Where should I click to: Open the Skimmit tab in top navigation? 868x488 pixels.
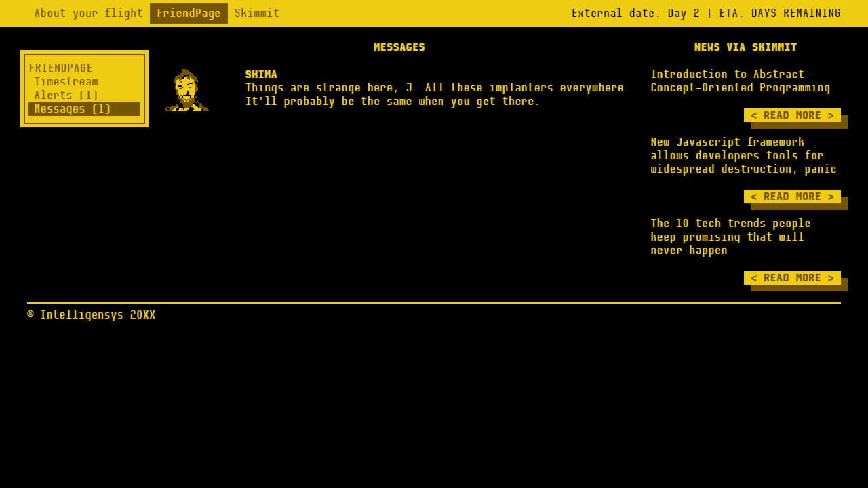click(x=256, y=13)
